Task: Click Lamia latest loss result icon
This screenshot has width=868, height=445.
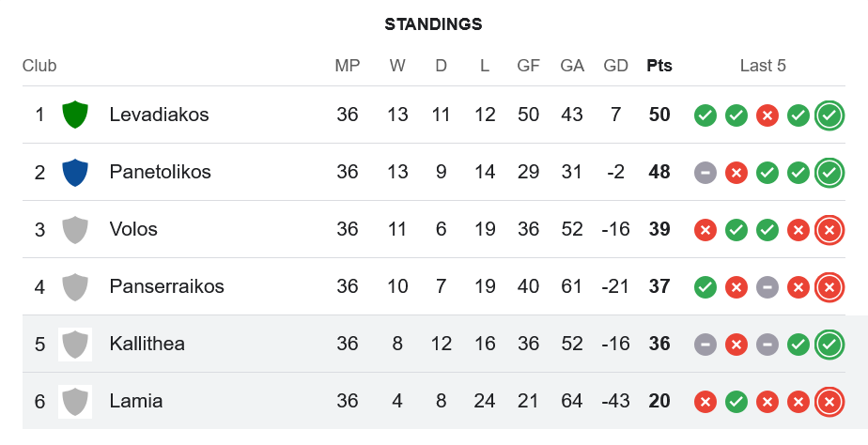Action: 829,402
